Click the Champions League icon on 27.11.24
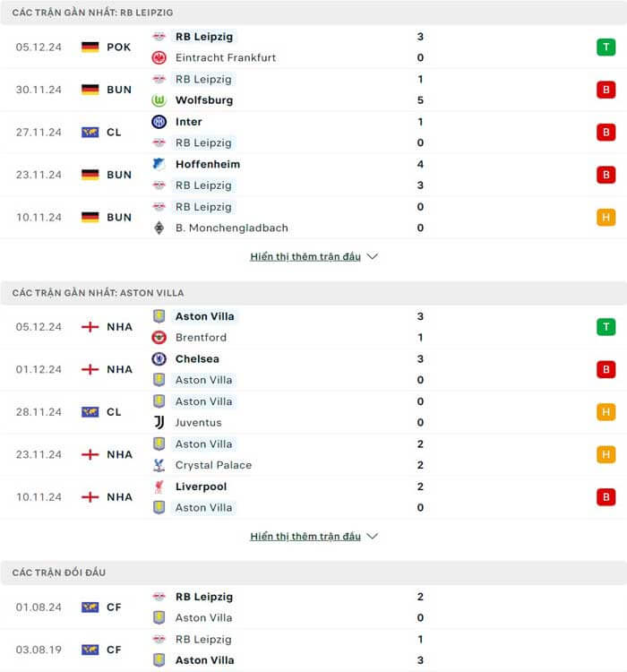 (90, 133)
